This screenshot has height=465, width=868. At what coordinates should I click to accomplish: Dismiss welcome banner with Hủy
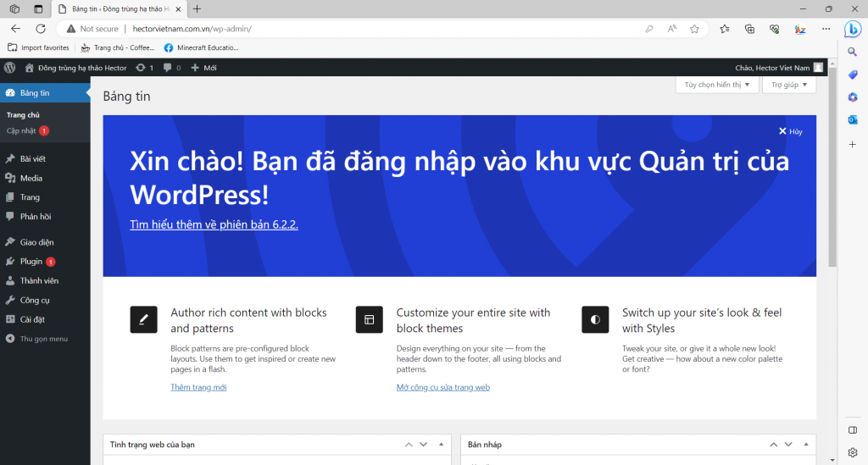(791, 131)
